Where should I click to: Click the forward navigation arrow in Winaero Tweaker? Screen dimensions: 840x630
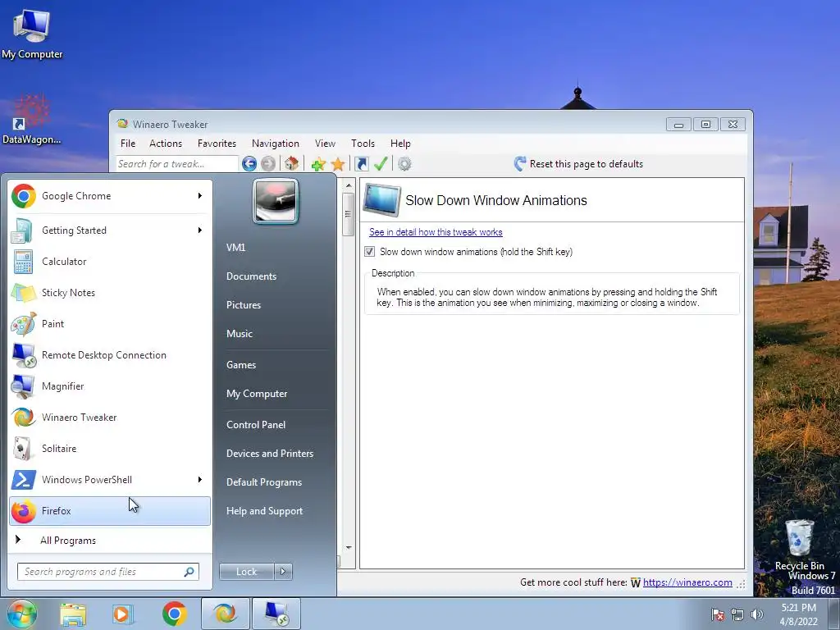(x=268, y=164)
